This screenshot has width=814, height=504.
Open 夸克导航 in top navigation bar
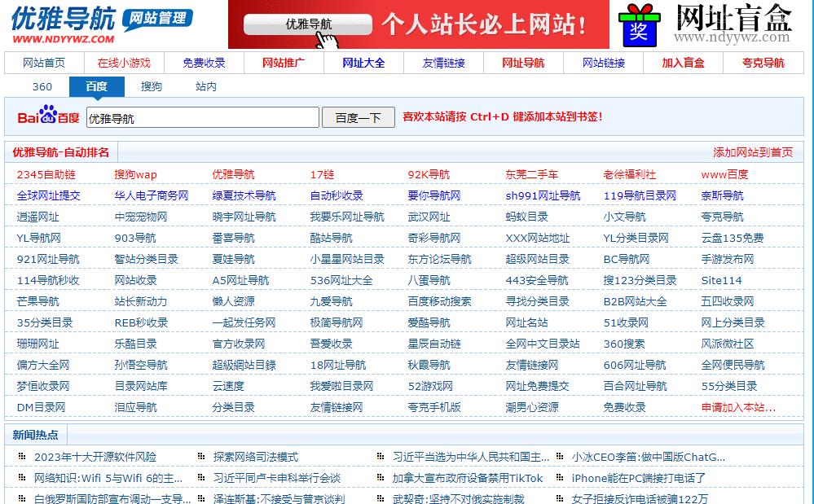[x=763, y=63]
